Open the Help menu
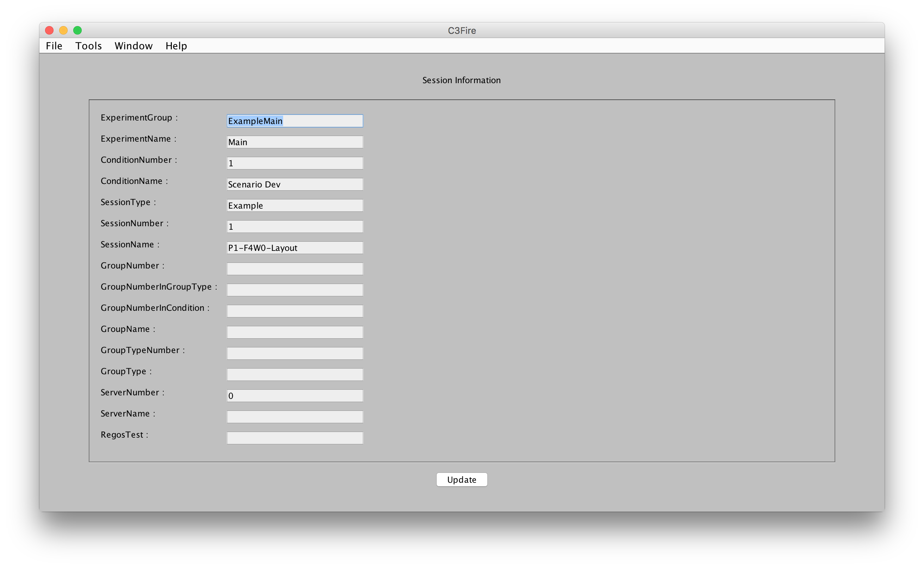 [176, 46]
